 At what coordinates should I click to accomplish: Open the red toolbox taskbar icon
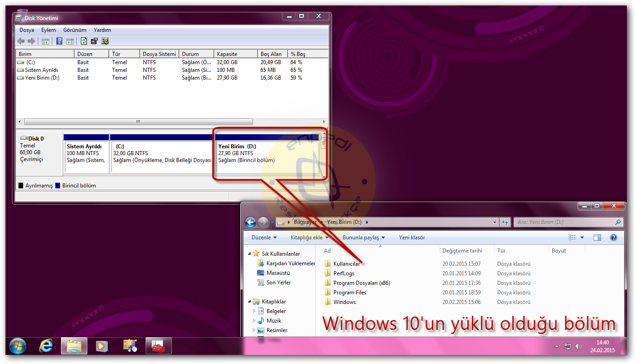point(158,346)
